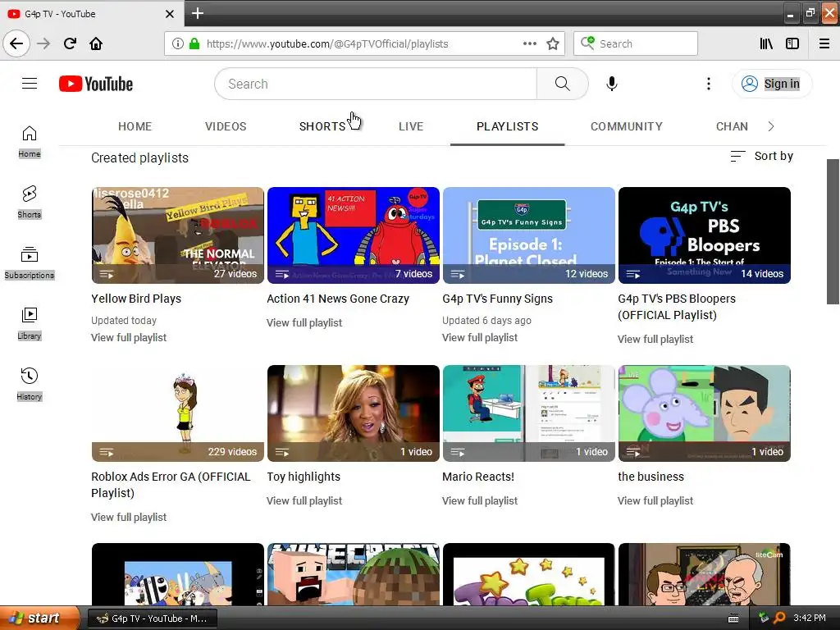
Task: Click the green padlock security icon
Action: (194, 43)
